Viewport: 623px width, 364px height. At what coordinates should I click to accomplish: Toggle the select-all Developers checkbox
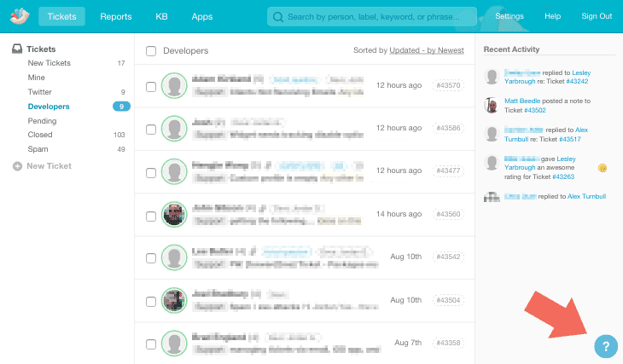(x=151, y=51)
